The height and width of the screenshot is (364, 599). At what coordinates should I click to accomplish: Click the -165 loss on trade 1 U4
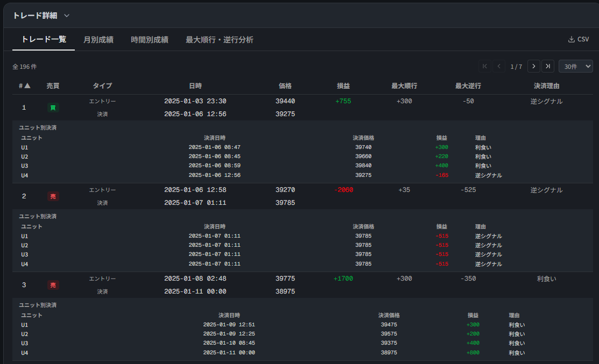click(x=442, y=175)
